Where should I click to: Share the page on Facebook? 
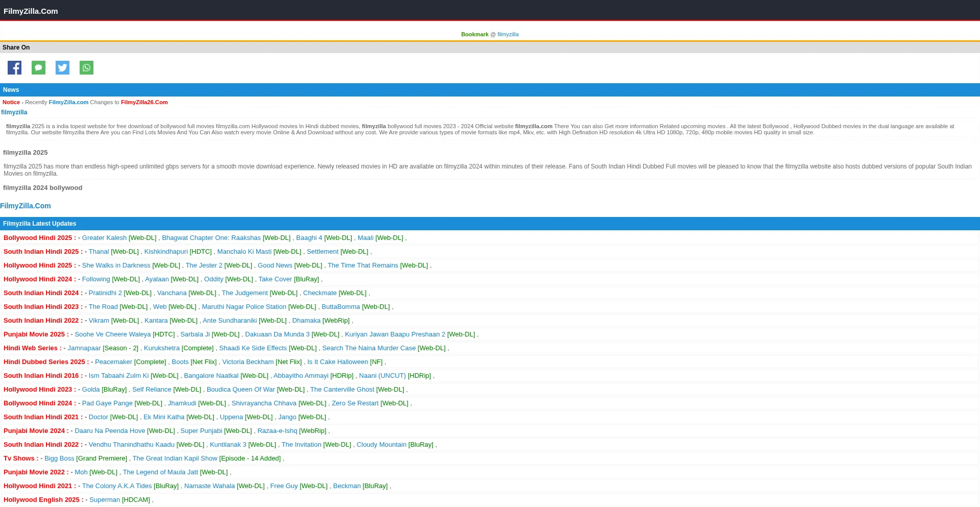click(14, 68)
